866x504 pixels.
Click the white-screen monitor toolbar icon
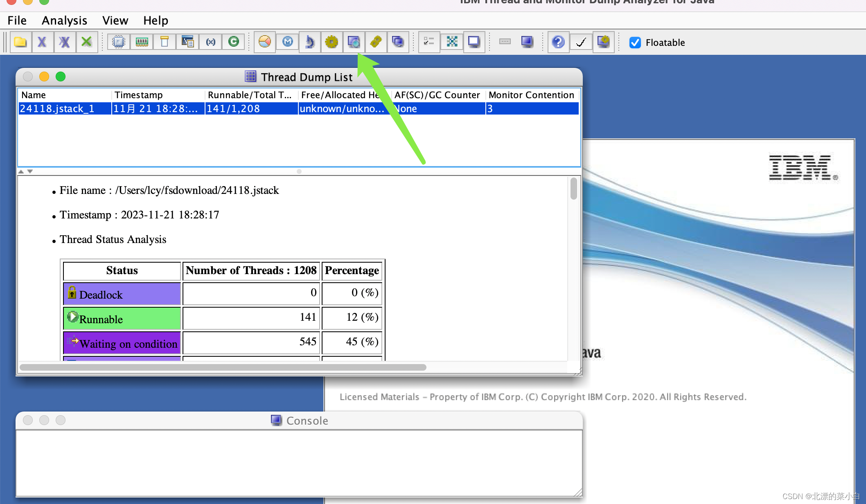pyautogui.click(x=474, y=42)
